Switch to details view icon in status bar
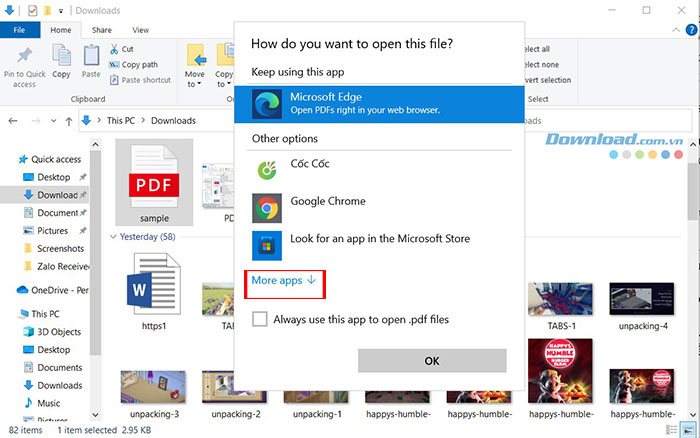This screenshot has height=438, width=700. [x=671, y=430]
